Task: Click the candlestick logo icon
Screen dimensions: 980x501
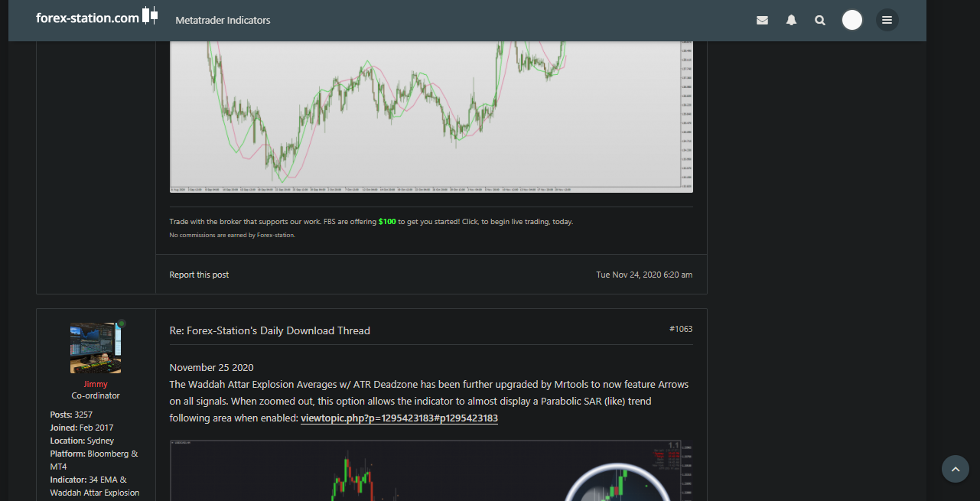Action: tap(150, 15)
